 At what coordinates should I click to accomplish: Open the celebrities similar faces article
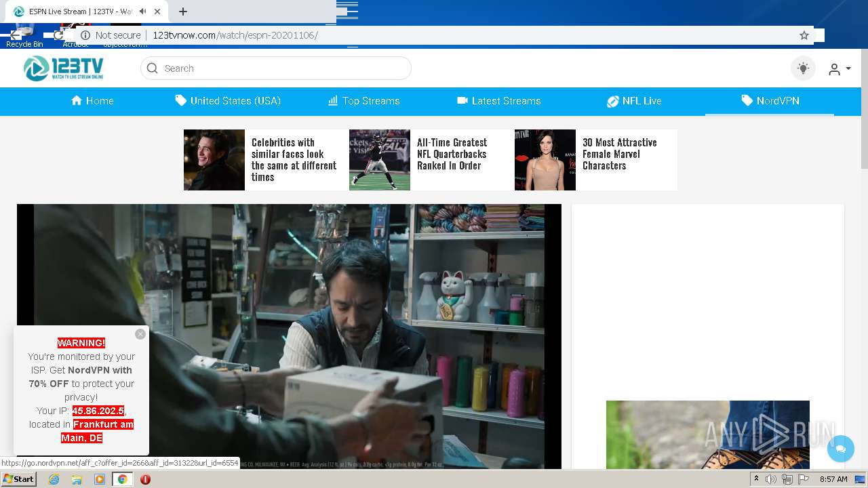pos(294,160)
